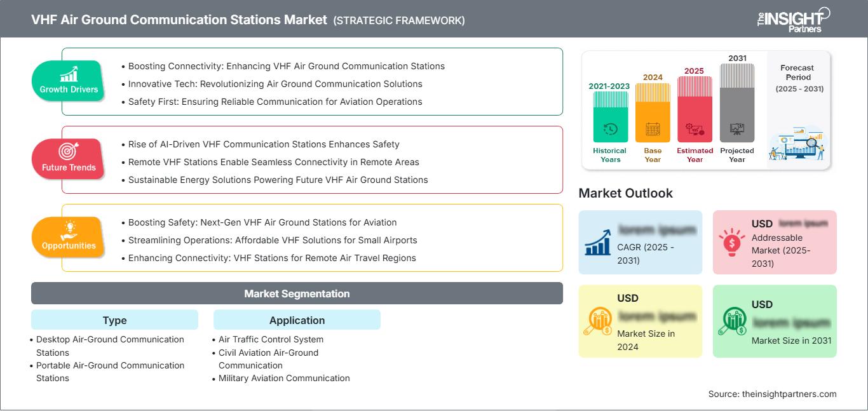The width and height of the screenshot is (868, 411).
Task: Click 'Portable Air-Ground Communication Stations' item
Action: click(110, 372)
